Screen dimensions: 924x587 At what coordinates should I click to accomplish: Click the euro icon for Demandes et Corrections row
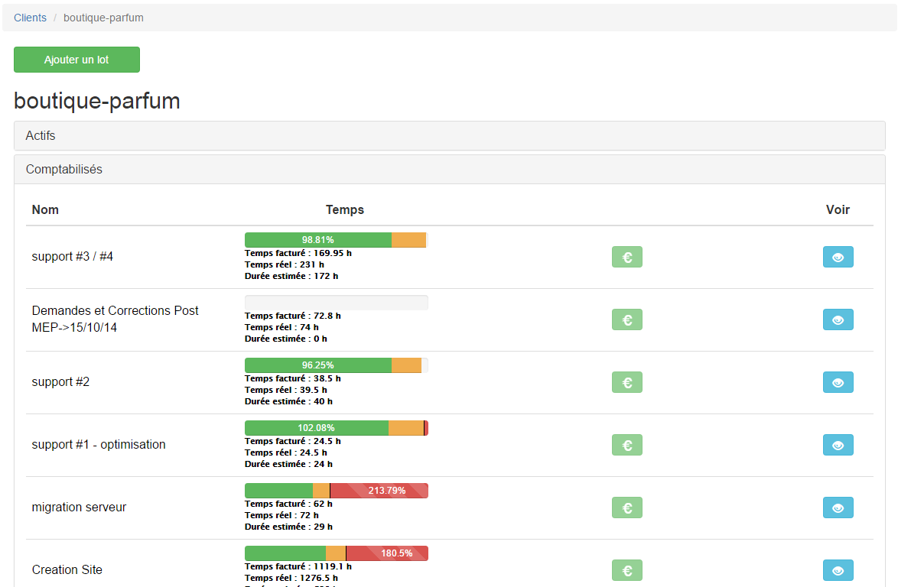pos(626,320)
